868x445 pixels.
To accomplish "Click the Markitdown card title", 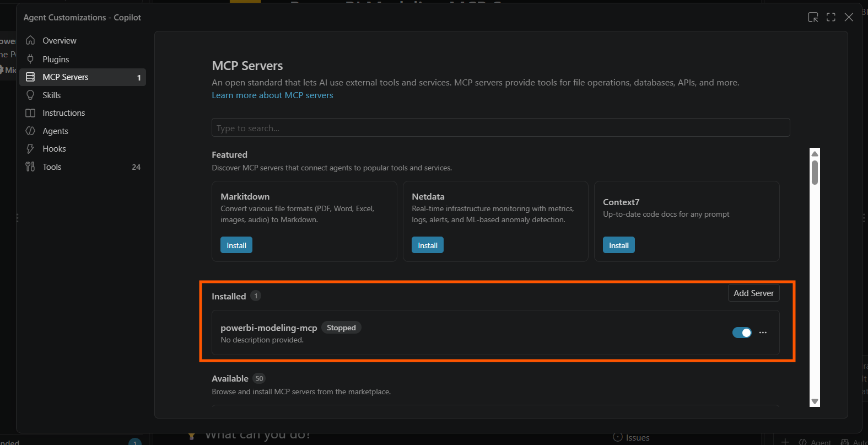I will (x=245, y=197).
